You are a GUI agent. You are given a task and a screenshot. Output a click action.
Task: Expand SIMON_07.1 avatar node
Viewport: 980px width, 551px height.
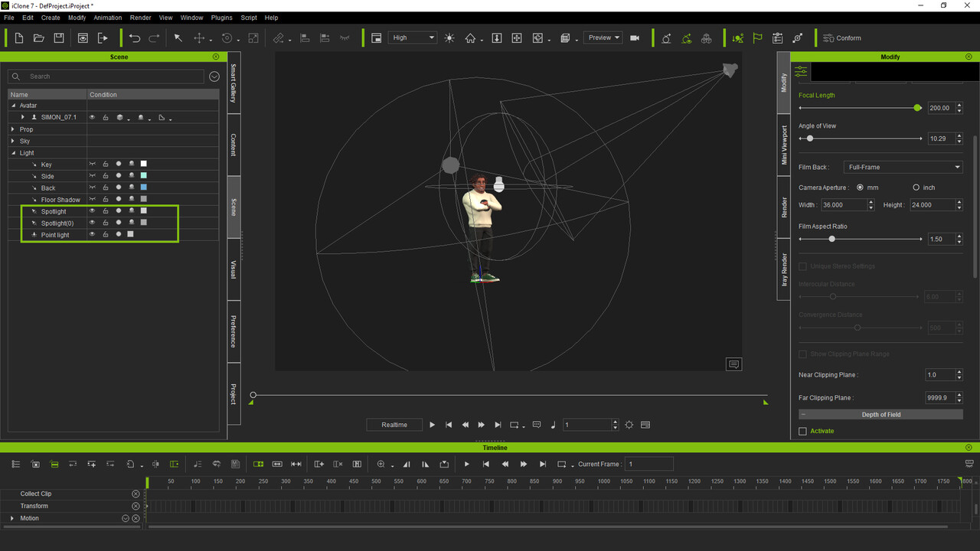click(23, 118)
